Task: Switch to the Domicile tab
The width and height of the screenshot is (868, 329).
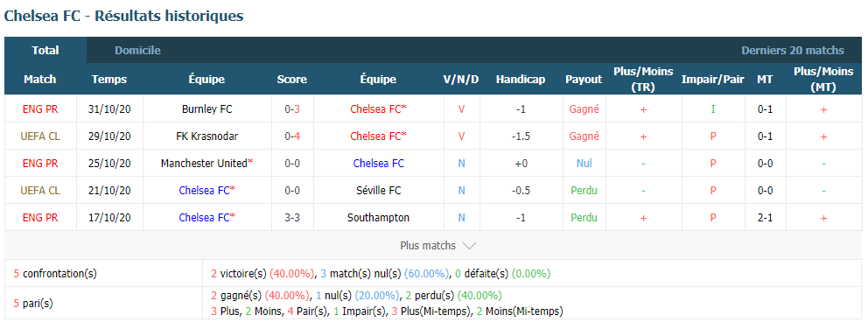Action: 138,51
